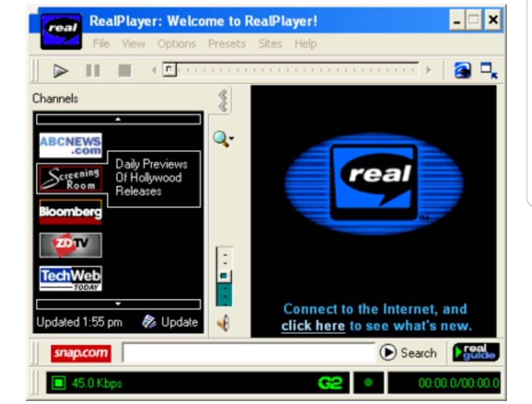
Task: Click the channels list down arrow bar
Action: tap(118, 304)
